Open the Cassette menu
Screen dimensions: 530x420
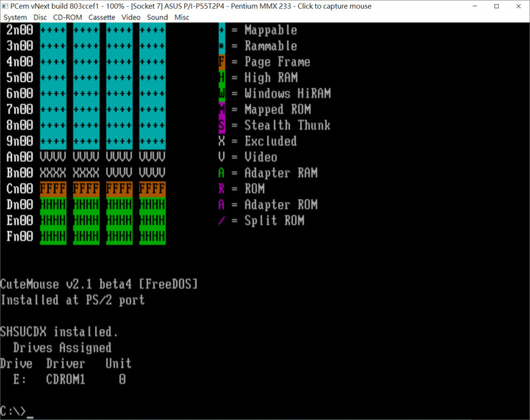tap(102, 17)
